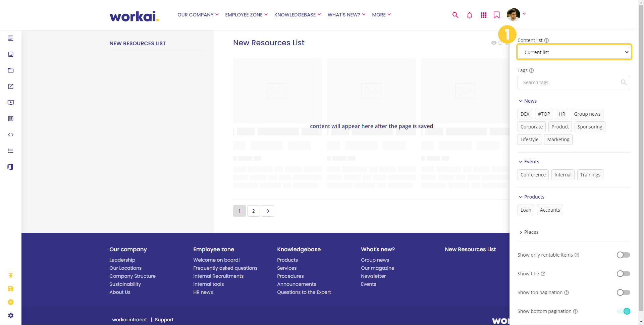Open Our magazine footer link
This screenshot has width=644, height=325.
pyautogui.click(x=377, y=268)
